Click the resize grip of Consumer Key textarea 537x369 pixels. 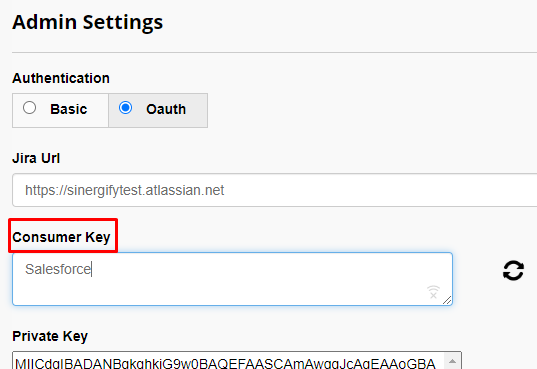tap(447, 300)
